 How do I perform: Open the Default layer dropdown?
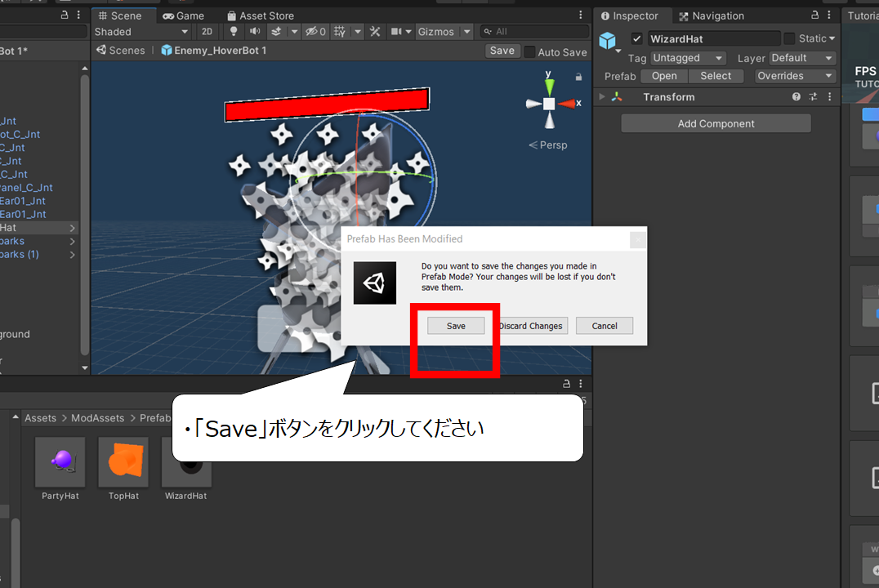pyautogui.click(x=802, y=58)
